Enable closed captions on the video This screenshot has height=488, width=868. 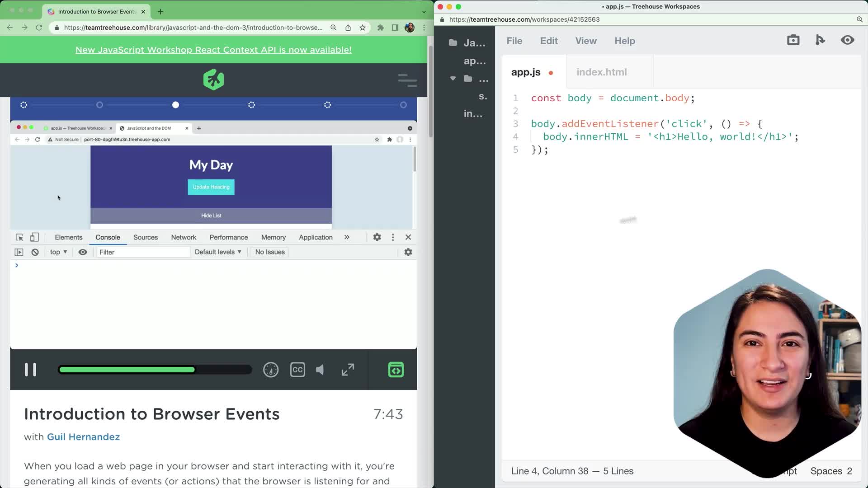pos(297,370)
